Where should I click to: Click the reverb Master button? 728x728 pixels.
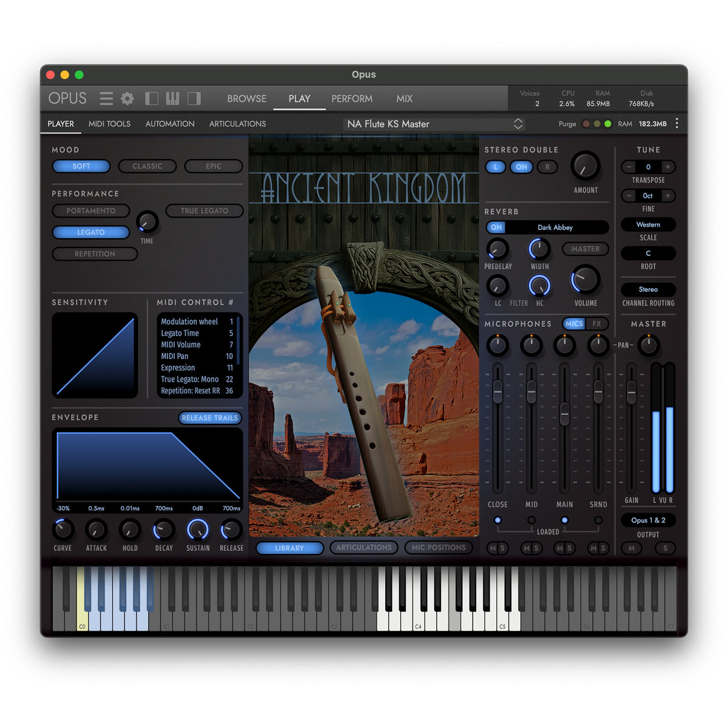(585, 249)
